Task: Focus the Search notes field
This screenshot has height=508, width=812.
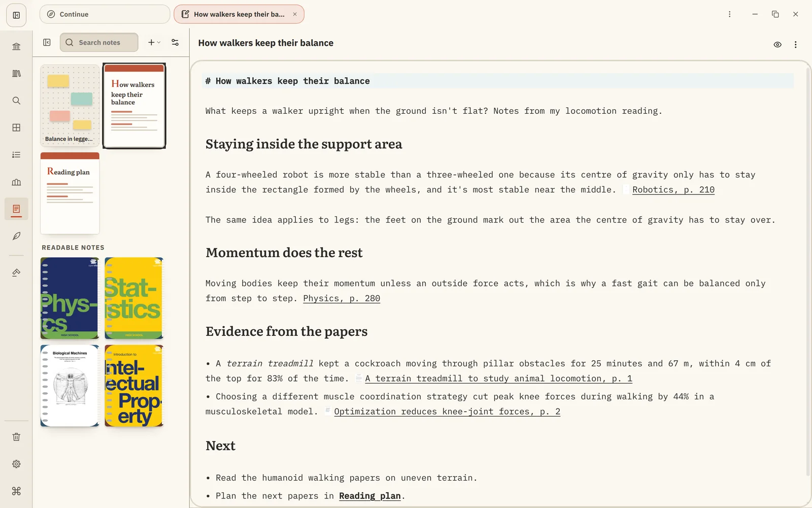Action: point(99,43)
